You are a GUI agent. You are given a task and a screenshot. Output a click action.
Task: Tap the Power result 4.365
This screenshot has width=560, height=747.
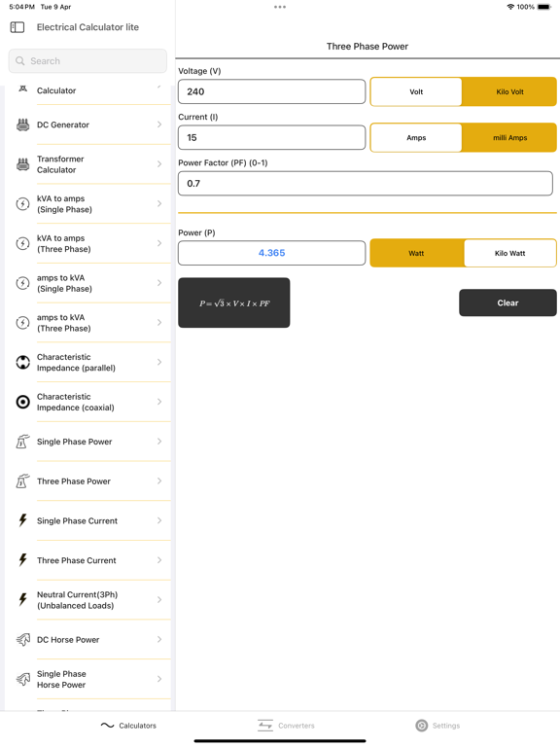pos(272,253)
